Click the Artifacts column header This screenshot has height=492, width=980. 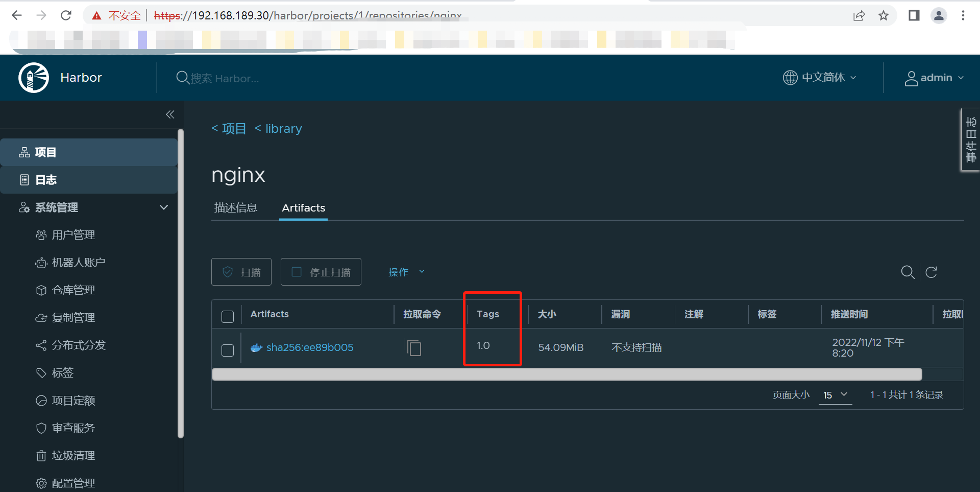(x=269, y=314)
